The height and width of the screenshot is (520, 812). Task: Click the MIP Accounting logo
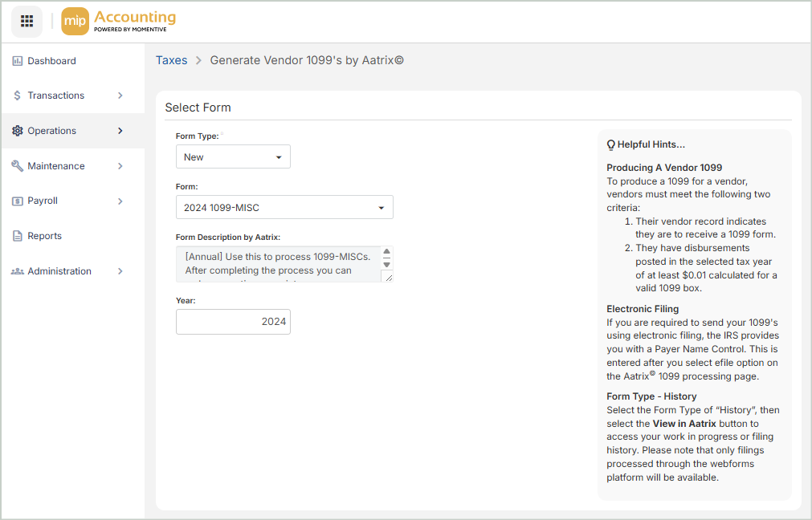coord(118,22)
